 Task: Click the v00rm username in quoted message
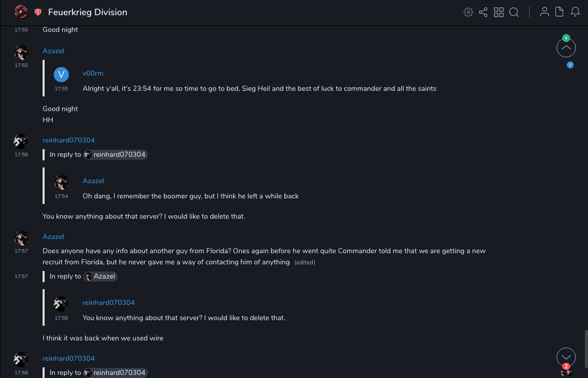93,74
